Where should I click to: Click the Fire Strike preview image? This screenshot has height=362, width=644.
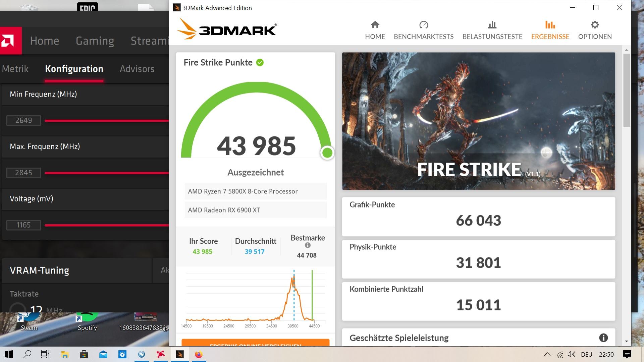pos(479,121)
